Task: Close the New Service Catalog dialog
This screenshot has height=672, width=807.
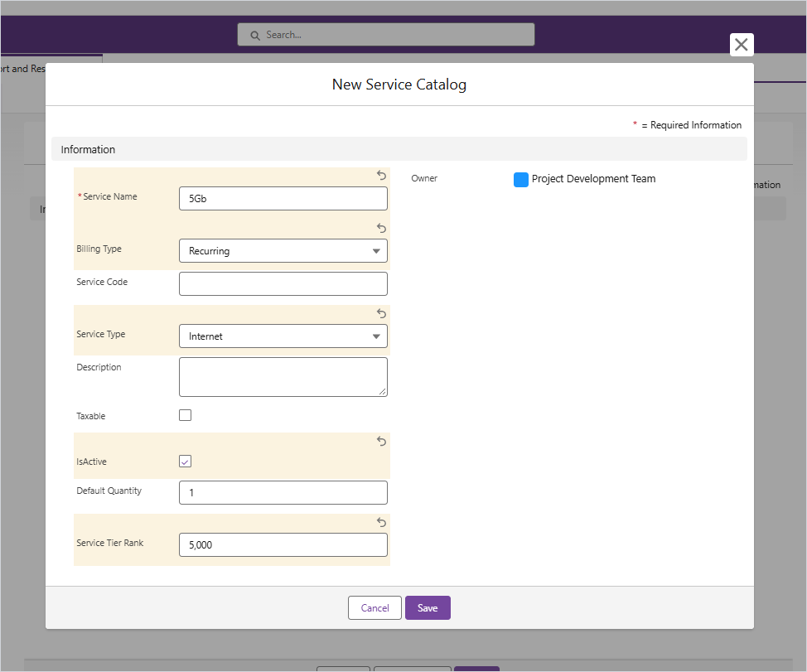Action: pyautogui.click(x=741, y=45)
